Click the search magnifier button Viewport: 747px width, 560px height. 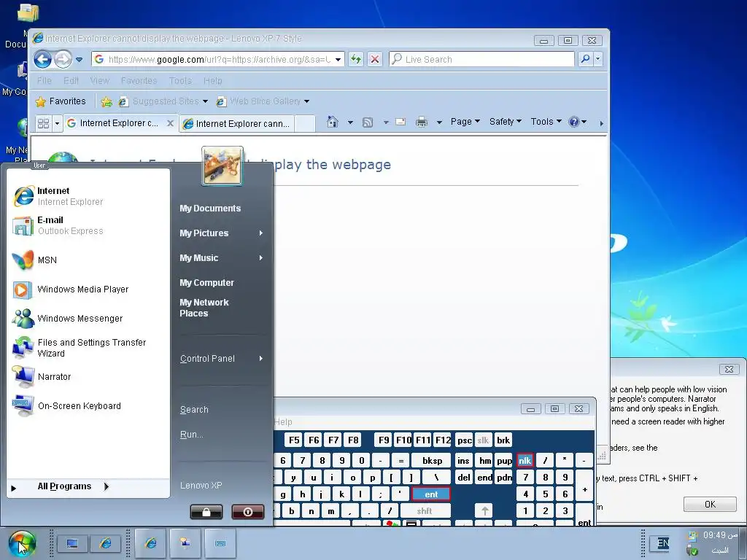pos(585,59)
